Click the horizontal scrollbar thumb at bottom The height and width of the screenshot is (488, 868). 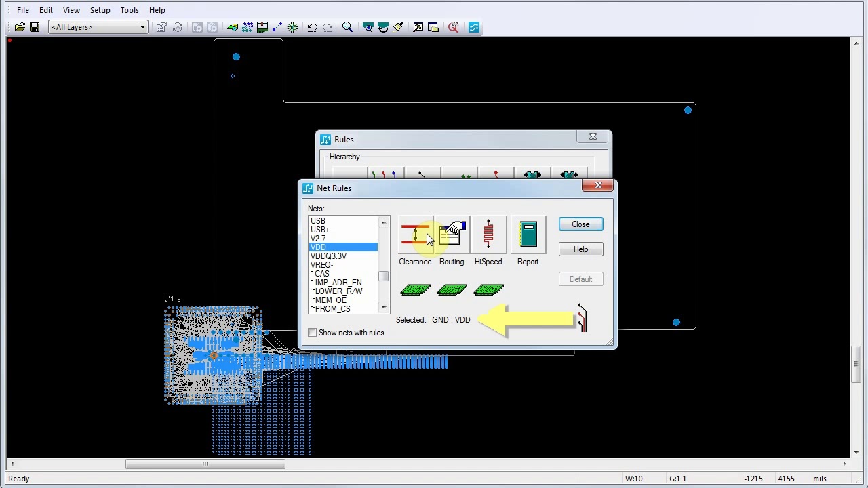pyautogui.click(x=205, y=464)
